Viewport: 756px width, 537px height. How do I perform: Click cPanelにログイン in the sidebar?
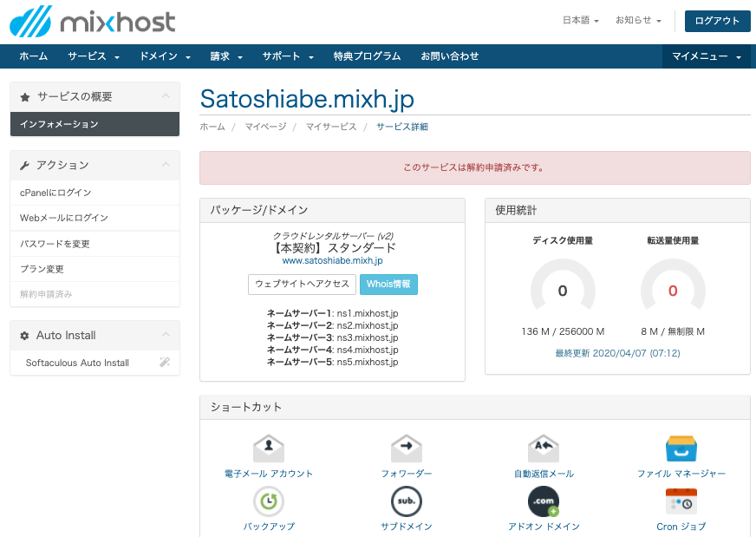(95, 193)
